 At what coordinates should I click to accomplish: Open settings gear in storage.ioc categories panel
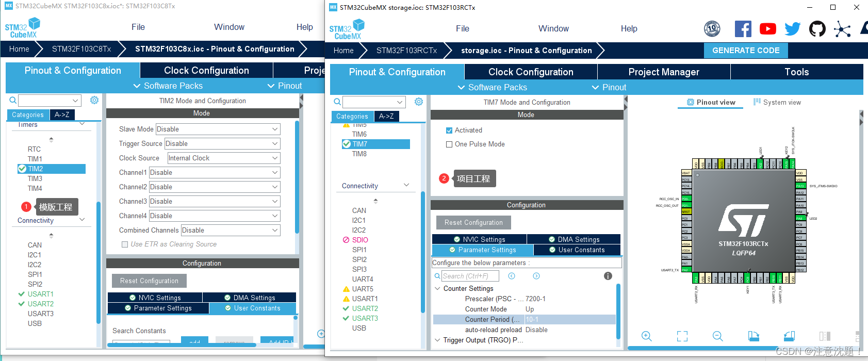tap(419, 102)
